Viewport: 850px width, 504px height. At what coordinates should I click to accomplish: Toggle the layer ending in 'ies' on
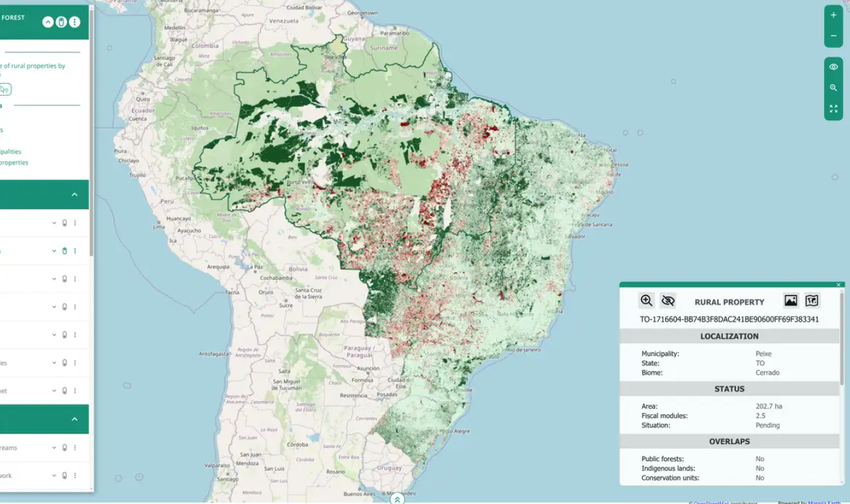64,363
